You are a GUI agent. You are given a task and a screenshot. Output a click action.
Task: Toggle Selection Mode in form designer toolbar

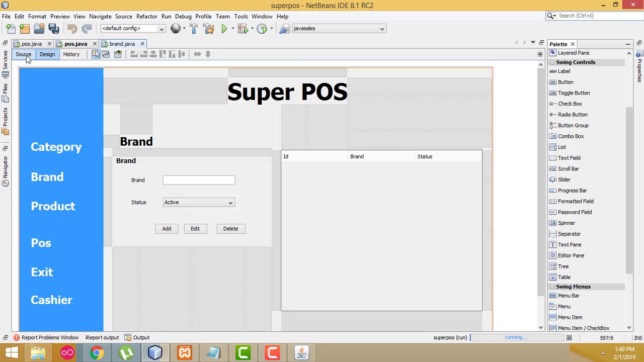pos(96,54)
